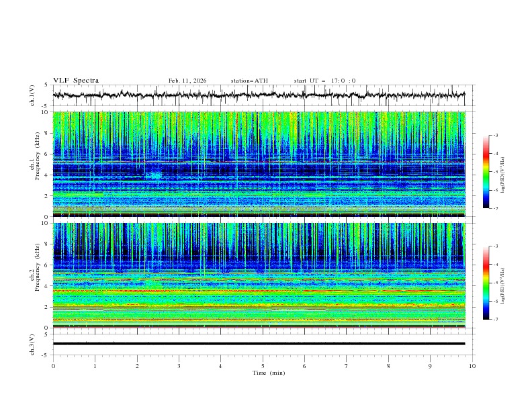This screenshot has height=411, width=532.
Task: Click the 'ch.3(V)' axis label
Action: click(32, 345)
